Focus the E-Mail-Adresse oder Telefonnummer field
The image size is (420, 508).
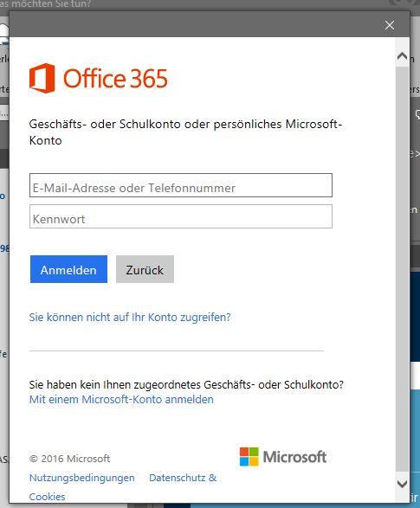pyautogui.click(x=181, y=185)
